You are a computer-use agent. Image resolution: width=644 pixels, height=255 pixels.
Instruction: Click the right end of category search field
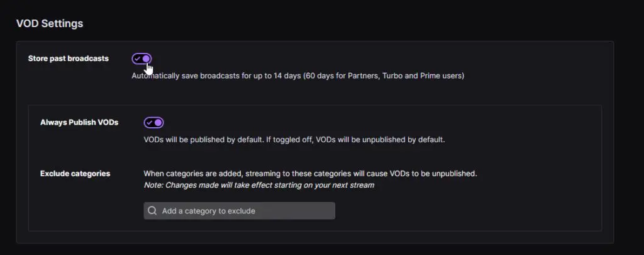click(328, 210)
